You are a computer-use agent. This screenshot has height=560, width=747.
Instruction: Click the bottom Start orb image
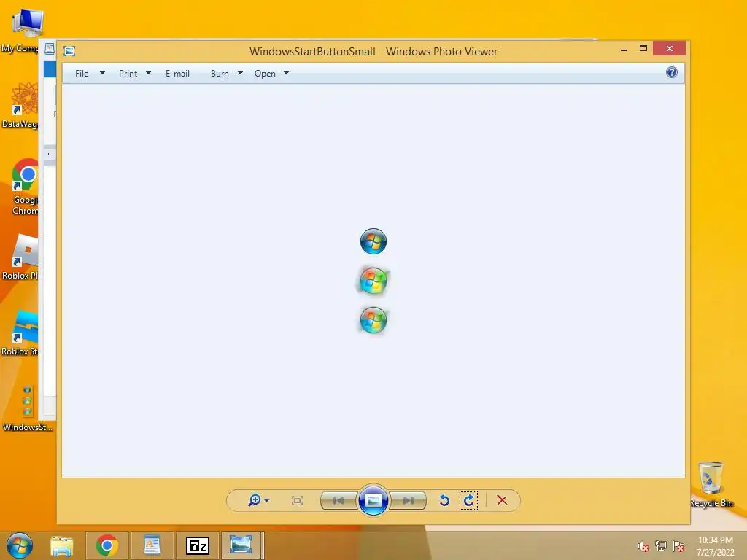point(373,320)
